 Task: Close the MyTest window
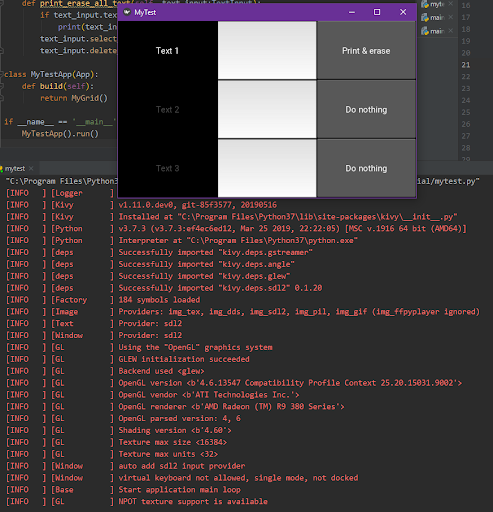tap(403, 12)
